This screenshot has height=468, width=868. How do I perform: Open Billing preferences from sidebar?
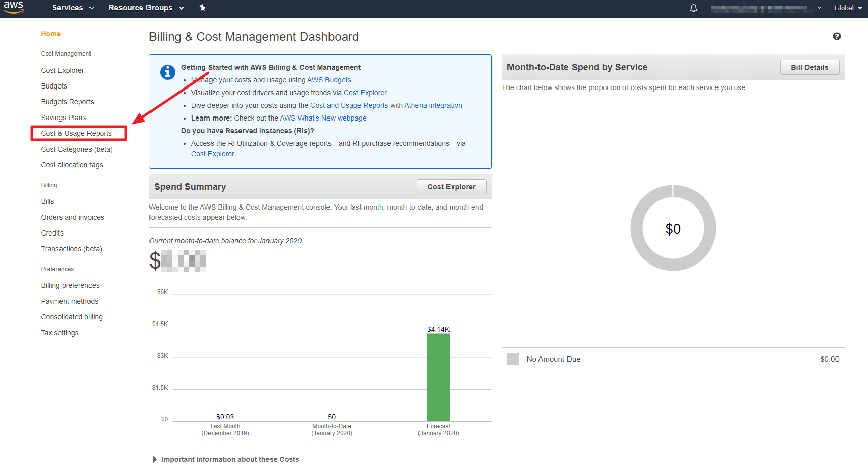[x=70, y=285]
